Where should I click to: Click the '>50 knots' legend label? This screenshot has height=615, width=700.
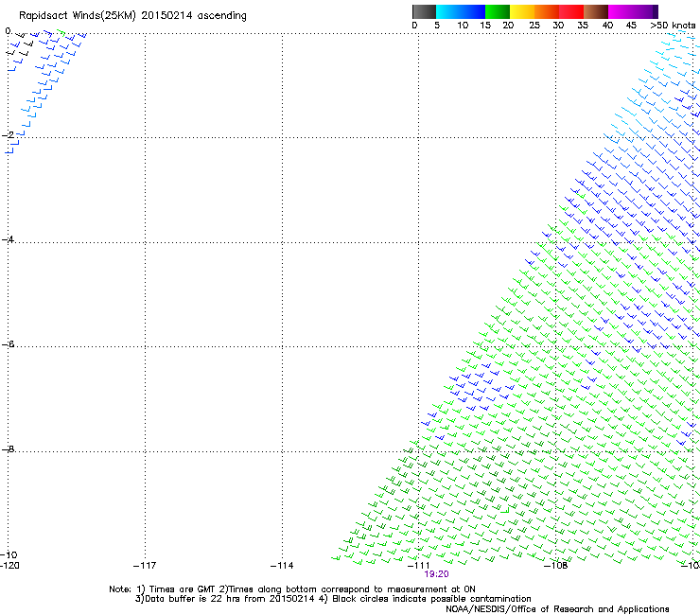point(673,26)
